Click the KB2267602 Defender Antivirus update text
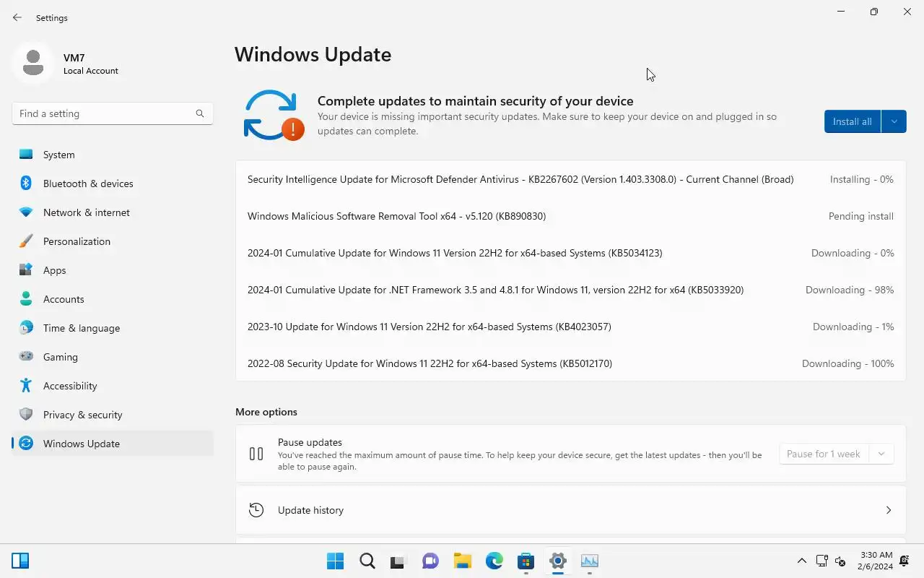 520,179
